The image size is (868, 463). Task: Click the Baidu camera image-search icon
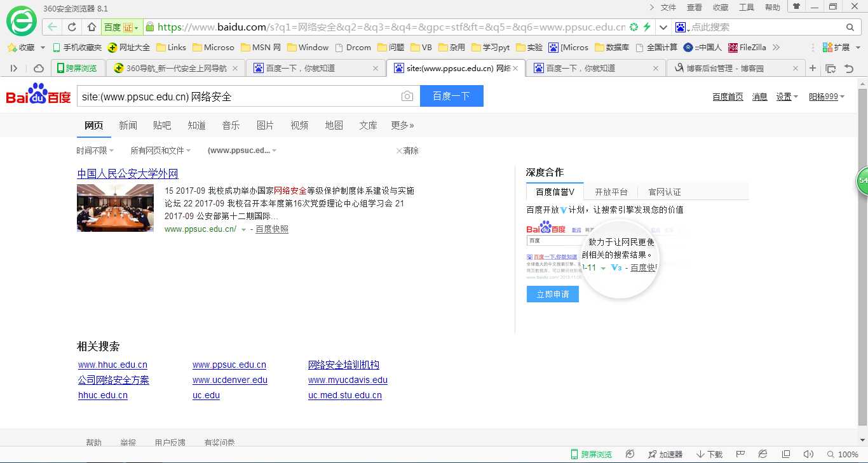407,96
